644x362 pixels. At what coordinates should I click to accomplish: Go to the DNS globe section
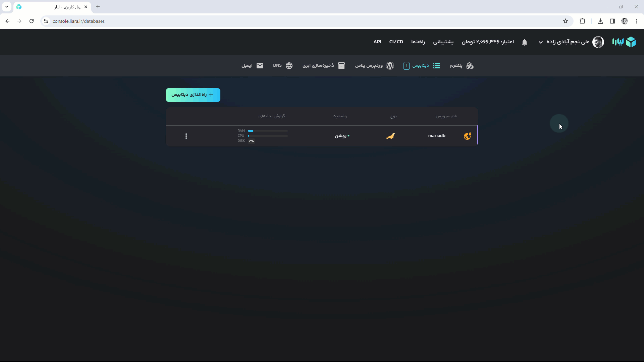pos(283,66)
